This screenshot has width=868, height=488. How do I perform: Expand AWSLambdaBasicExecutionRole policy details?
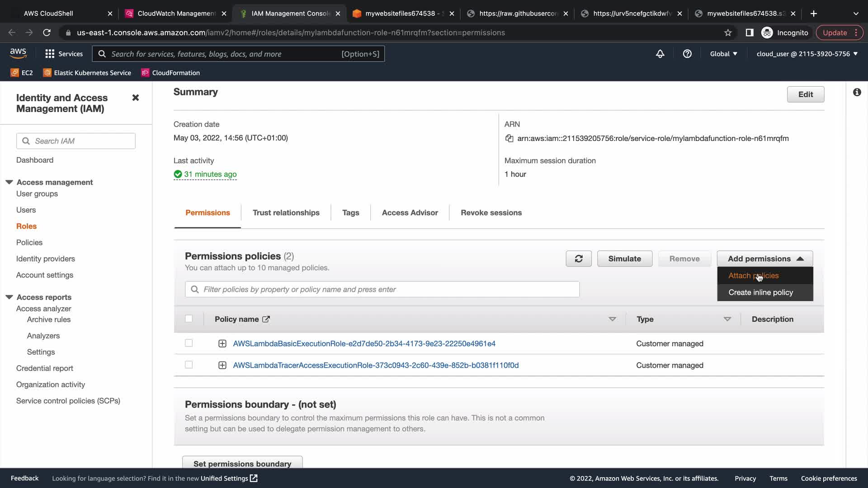click(222, 343)
